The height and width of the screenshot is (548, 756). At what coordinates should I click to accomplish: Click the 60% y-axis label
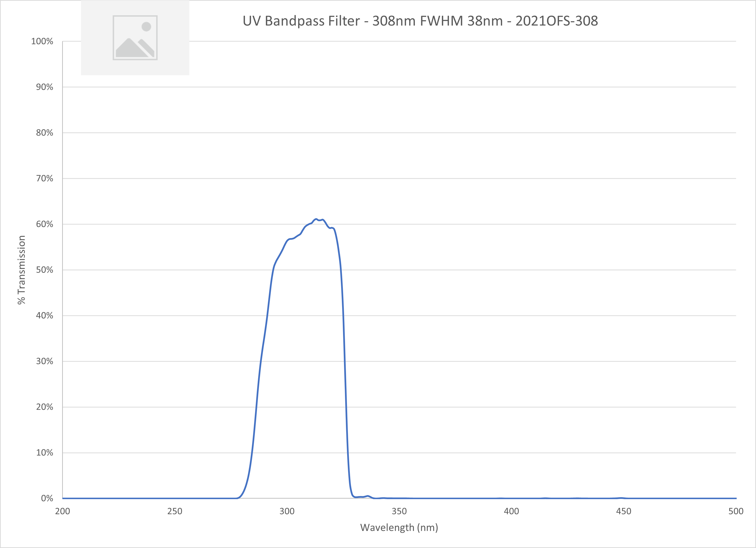click(x=44, y=224)
